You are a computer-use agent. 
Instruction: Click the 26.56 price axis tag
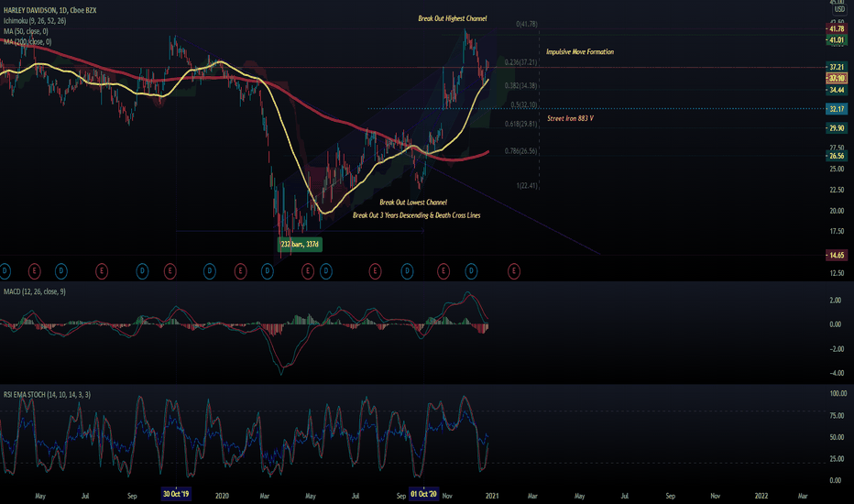[x=837, y=156]
